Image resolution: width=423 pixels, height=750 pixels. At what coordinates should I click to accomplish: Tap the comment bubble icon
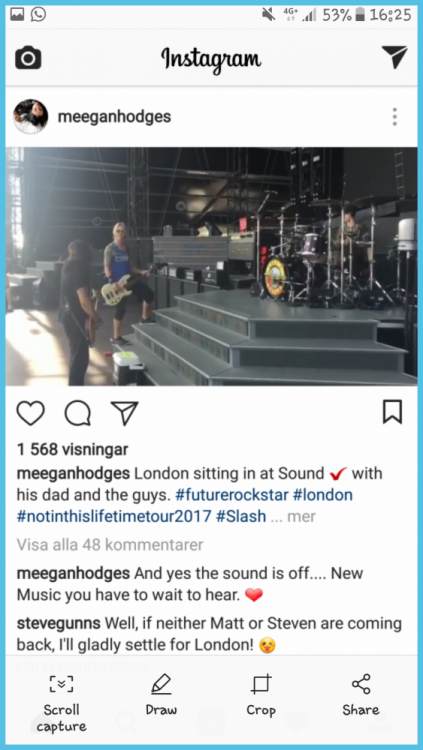coord(78,413)
